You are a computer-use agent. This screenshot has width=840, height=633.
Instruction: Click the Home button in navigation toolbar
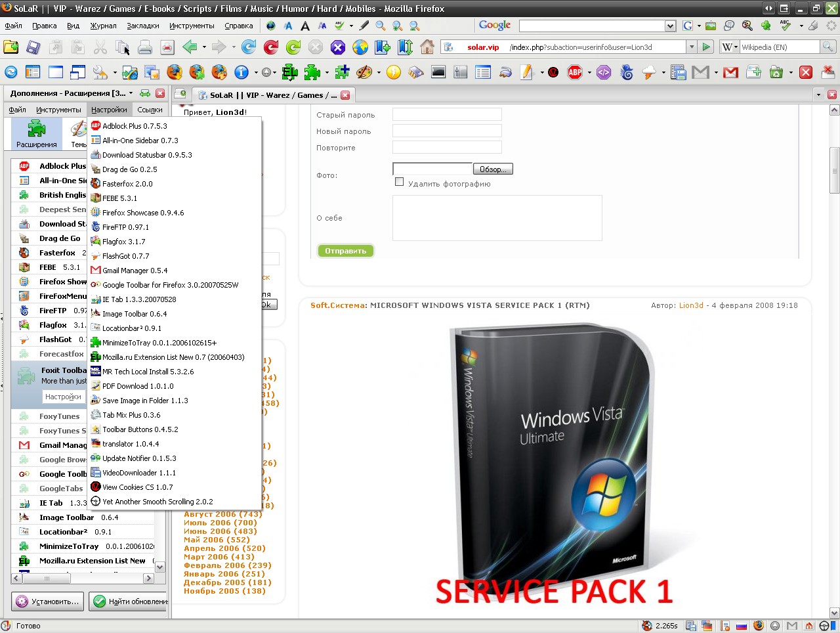pyautogui.click(x=427, y=47)
